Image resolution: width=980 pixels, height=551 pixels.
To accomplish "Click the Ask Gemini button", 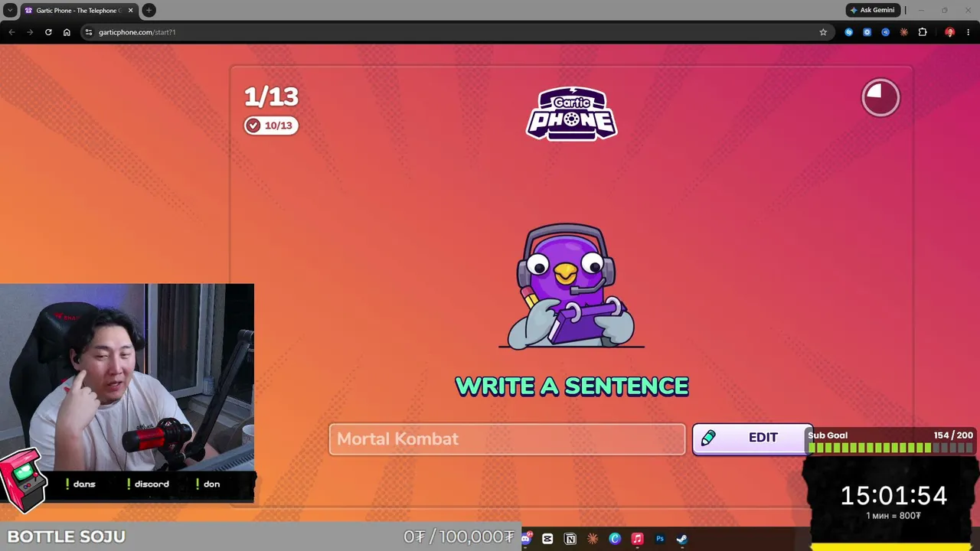I will [872, 10].
